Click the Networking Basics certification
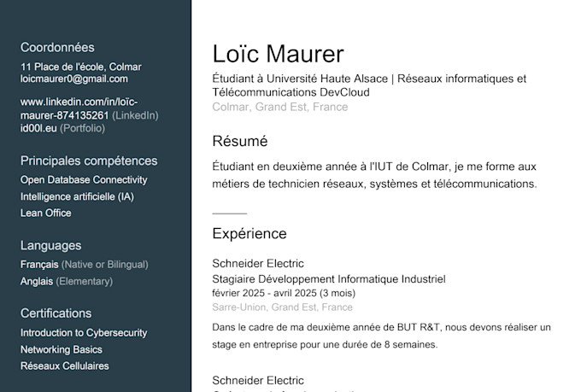Viewport: 581px width, 392px height. [x=62, y=349]
